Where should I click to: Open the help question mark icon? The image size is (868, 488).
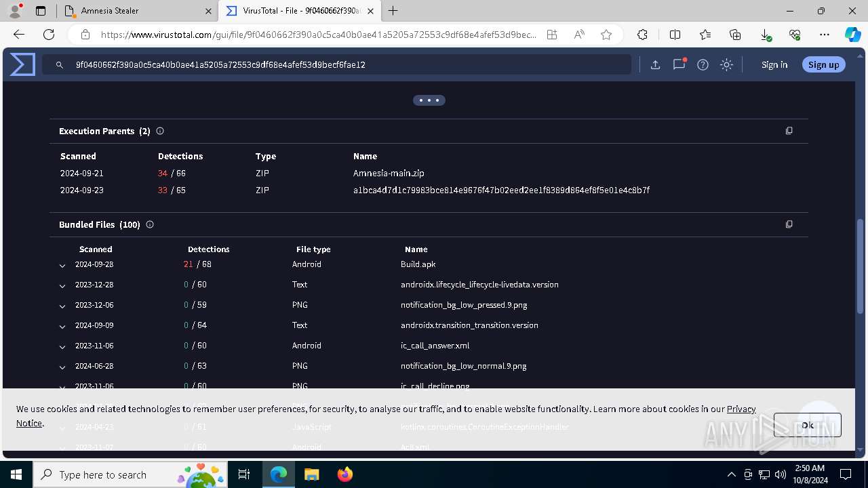[x=703, y=65]
